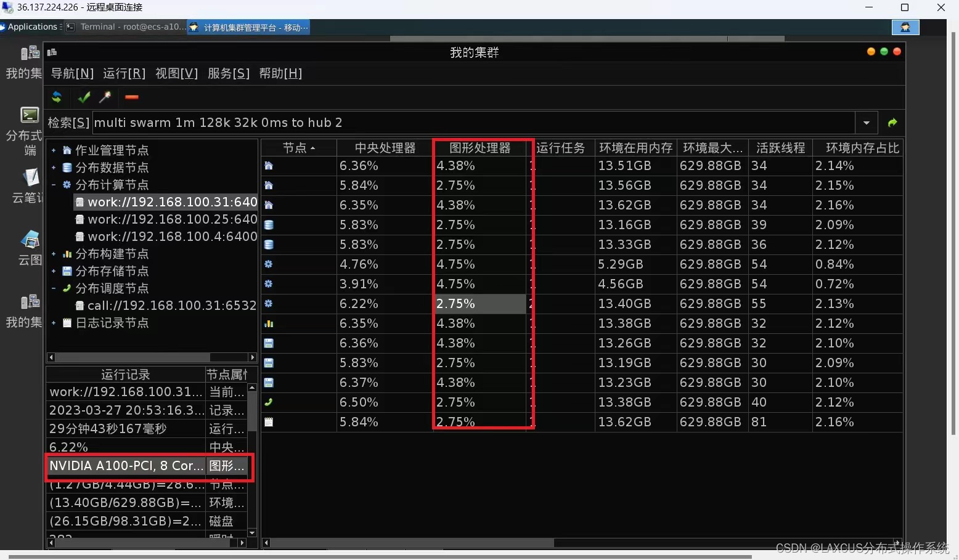Screen dimensions: 959x560
Task: Click the tree panel's right scroll arrow
Action: point(252,357)
